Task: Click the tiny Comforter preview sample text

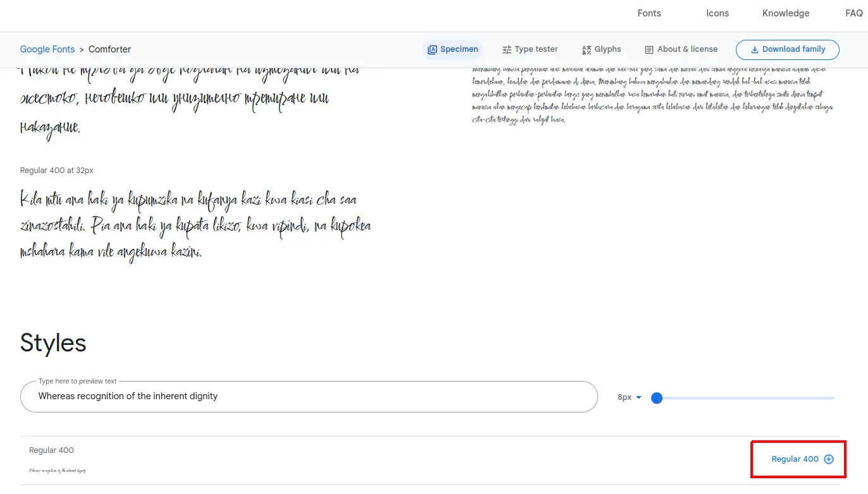Action: click(x=58, y=471)
